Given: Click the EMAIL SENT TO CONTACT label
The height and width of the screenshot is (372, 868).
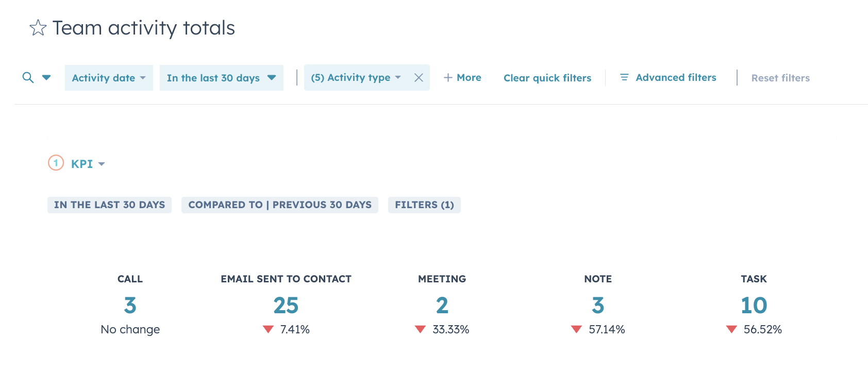Looking at the screenshot, I should (286, 279).
